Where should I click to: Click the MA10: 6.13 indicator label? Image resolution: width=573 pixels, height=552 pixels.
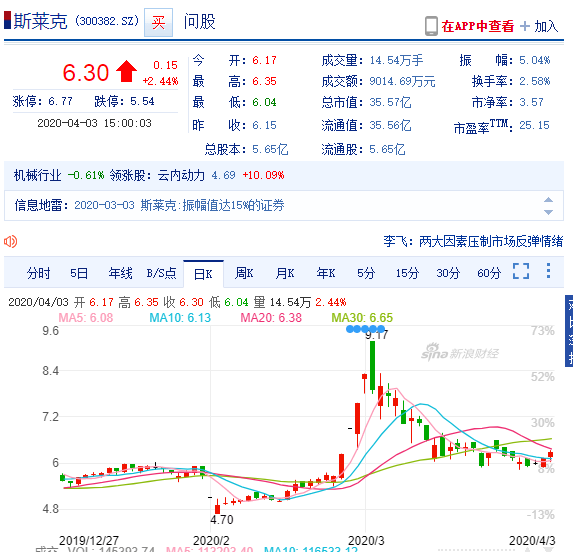180,318
